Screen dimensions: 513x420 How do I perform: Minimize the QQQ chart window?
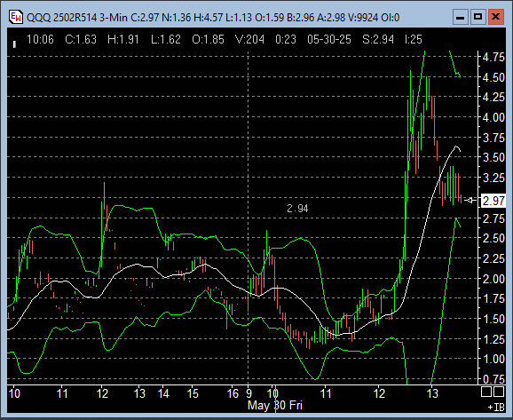[x=460, y=17]
